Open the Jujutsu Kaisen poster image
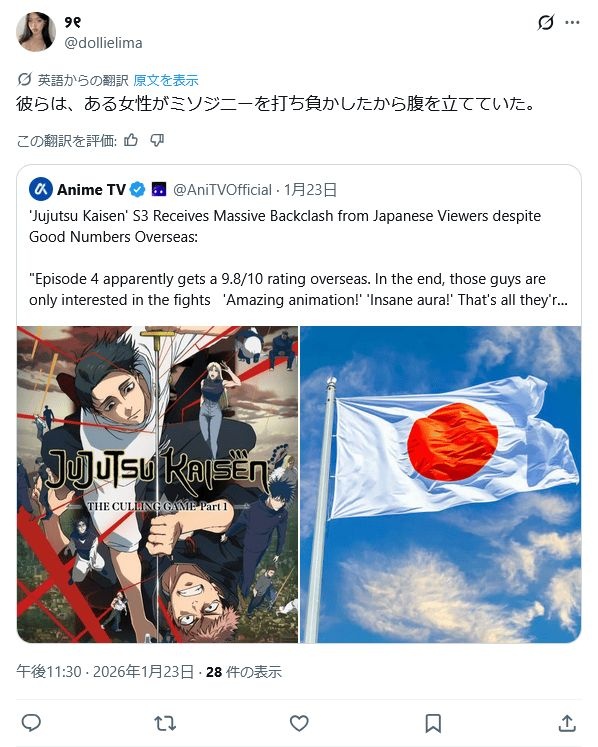This screenshot has width=598, height=747. coord(158,485)
